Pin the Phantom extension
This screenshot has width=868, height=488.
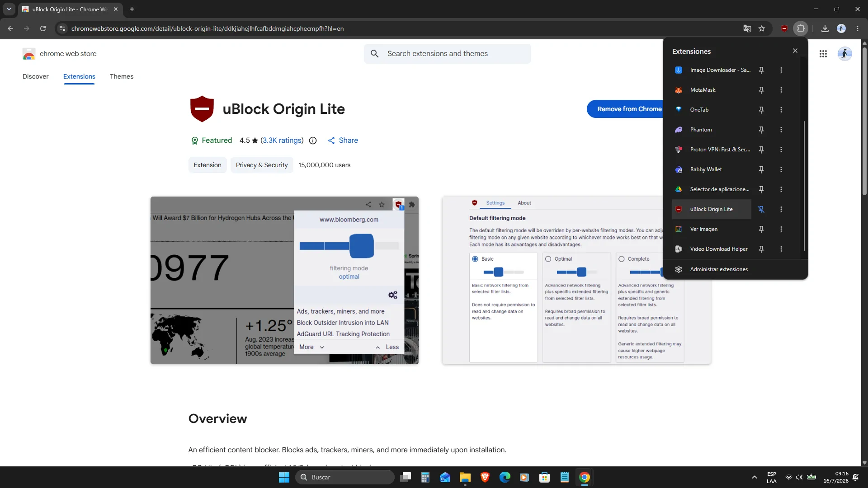(x=761, y=130)
